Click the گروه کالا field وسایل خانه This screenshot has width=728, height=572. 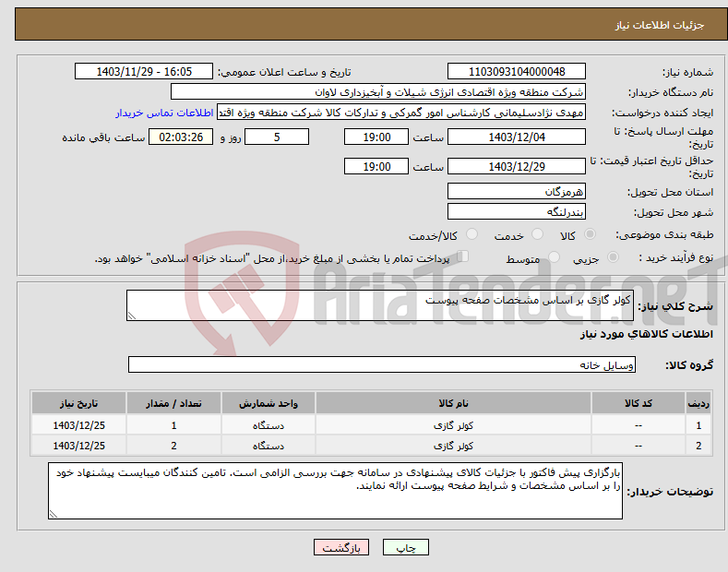click(382, 365)
